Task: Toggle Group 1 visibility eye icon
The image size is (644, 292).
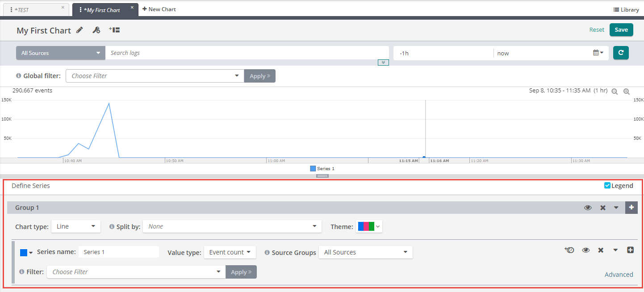Action: [588, 208]
